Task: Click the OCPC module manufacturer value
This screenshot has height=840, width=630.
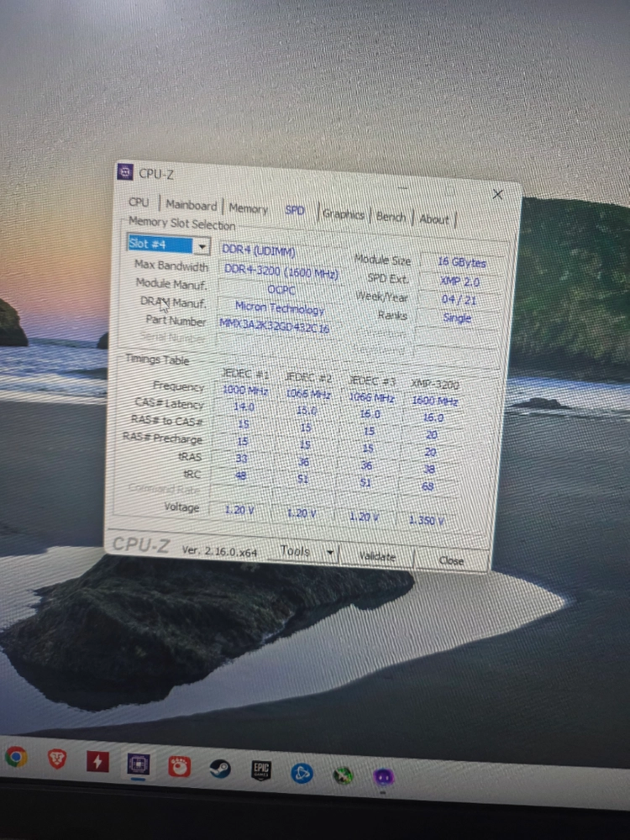Action: coord(281,290)
